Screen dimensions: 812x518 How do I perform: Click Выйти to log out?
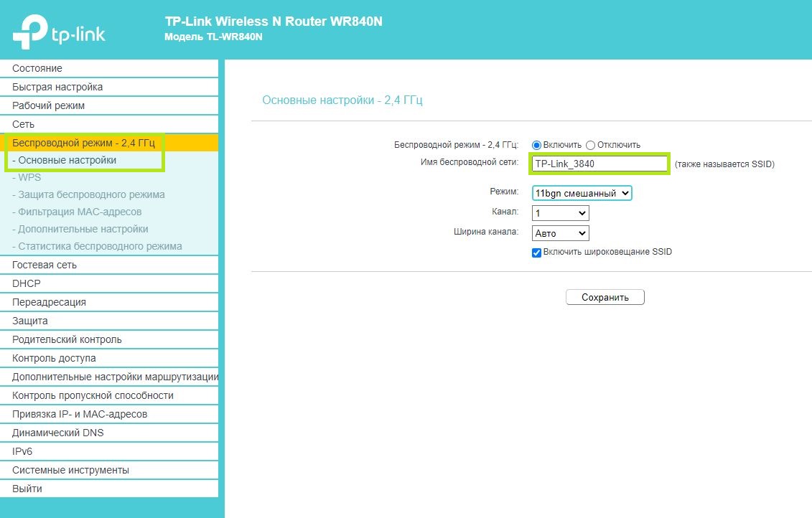(x=27, y=489)
